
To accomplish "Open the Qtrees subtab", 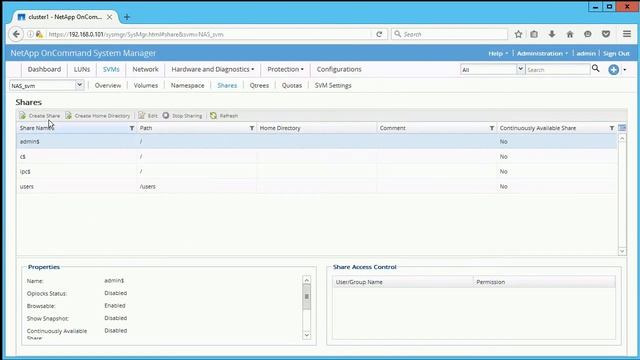I will click(x=259, y=85).
